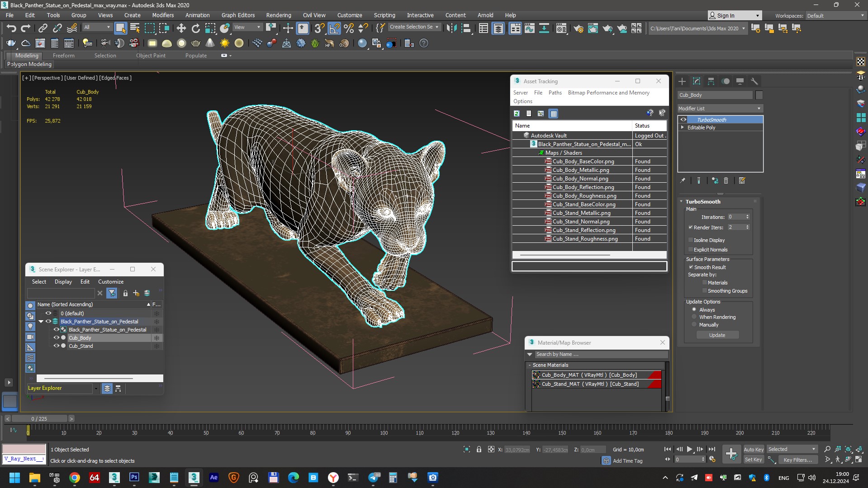The image size is (868, 488).
Task: Select the Rotate tool in main toolbar
Action: (x=195, y=28)
